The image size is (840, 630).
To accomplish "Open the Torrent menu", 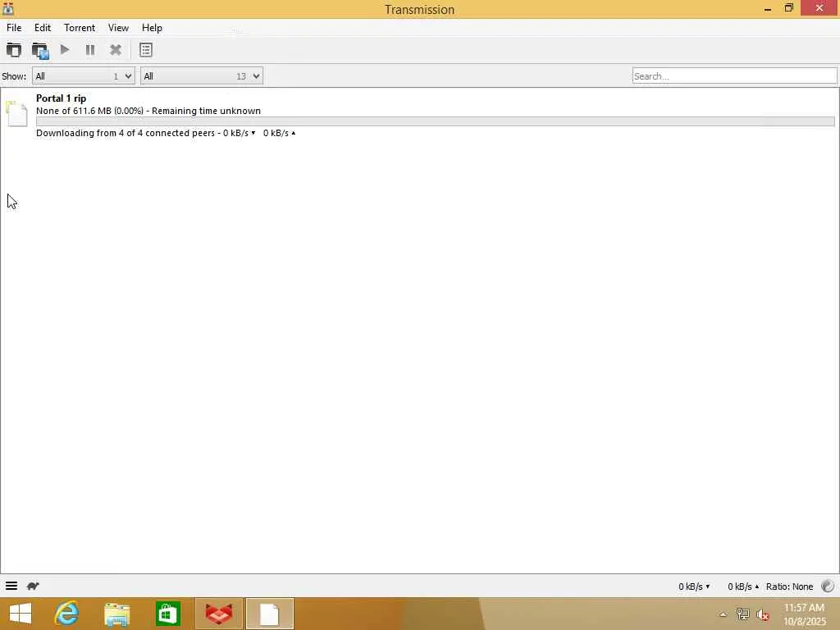I will [x=80, y=28].
